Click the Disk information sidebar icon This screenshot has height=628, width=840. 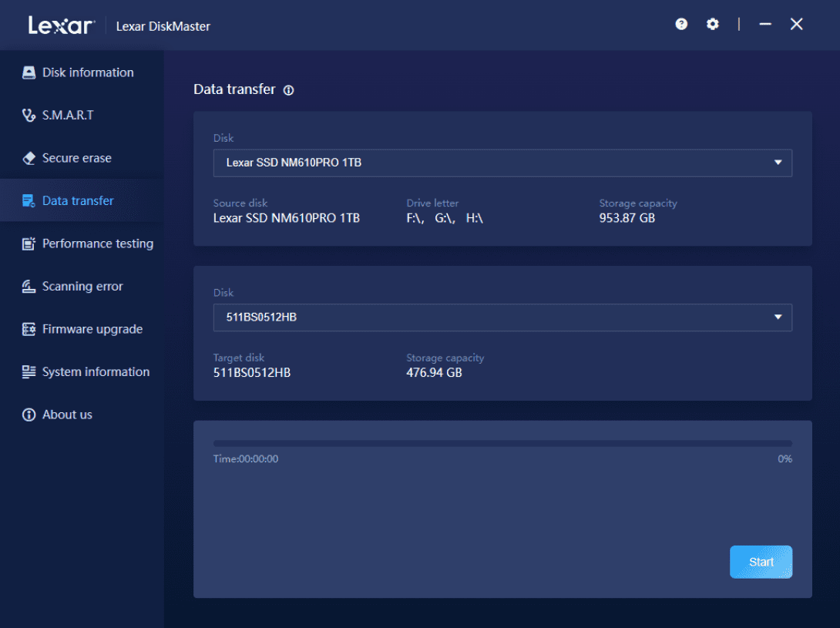pos(29,72)
